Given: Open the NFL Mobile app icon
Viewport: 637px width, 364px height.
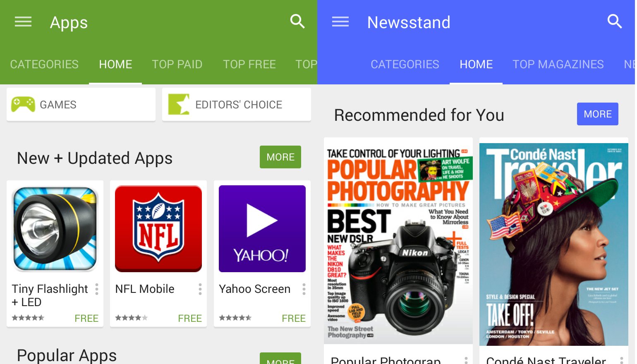Looking at the screenshot, I should point(158,229).
